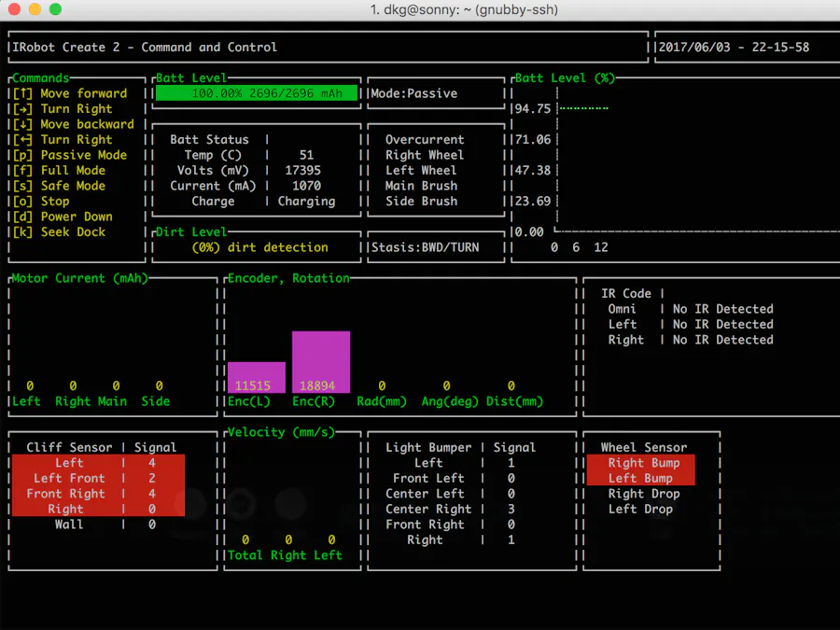Image resolution: width=840 pixels, height=630 pixels.
Task: Click the 'Left Wheel' overcurrent entry
Action: 421,171
